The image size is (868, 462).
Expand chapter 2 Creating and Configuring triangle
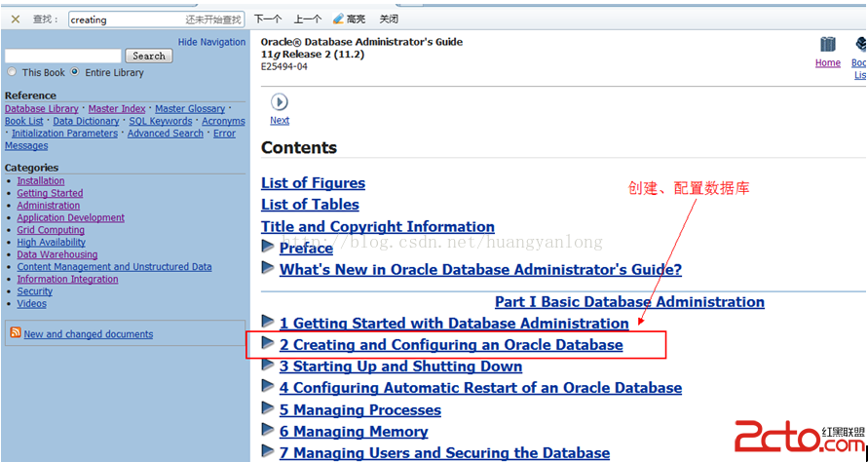[268, 342]
